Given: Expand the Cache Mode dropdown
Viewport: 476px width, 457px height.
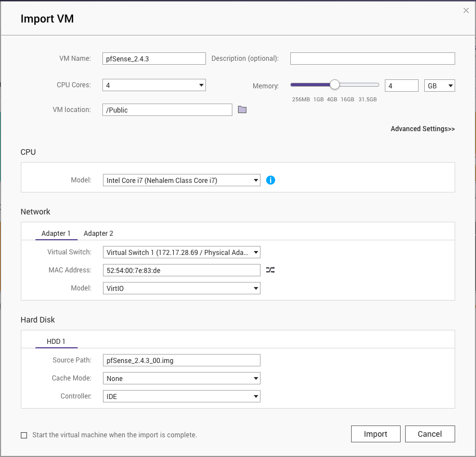Looking at the screenshot, I should (181, 379).
